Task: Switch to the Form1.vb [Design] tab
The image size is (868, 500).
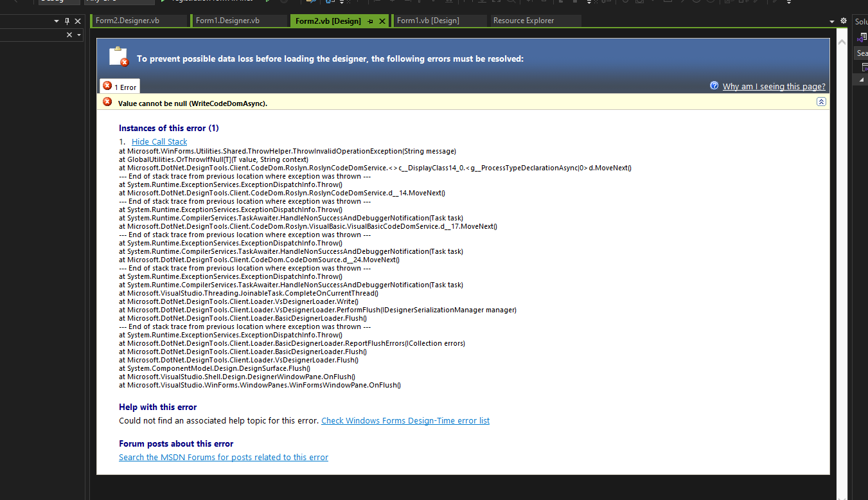Action: point(439,21)
